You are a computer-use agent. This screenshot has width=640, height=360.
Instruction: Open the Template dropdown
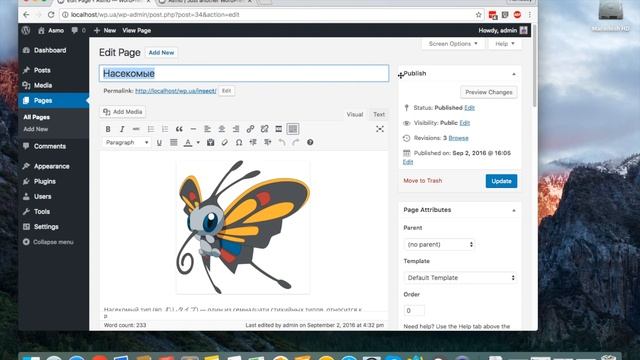tap(460, 278)
